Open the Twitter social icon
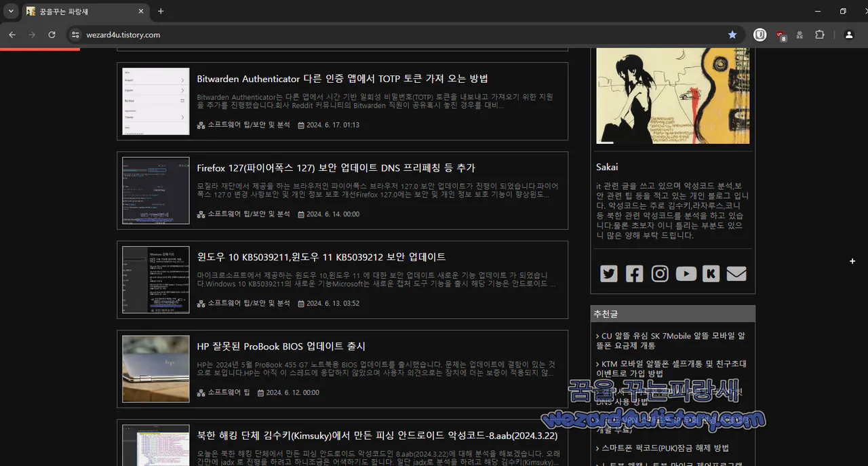Screen dimensions: 868x466 click(609, 273)
